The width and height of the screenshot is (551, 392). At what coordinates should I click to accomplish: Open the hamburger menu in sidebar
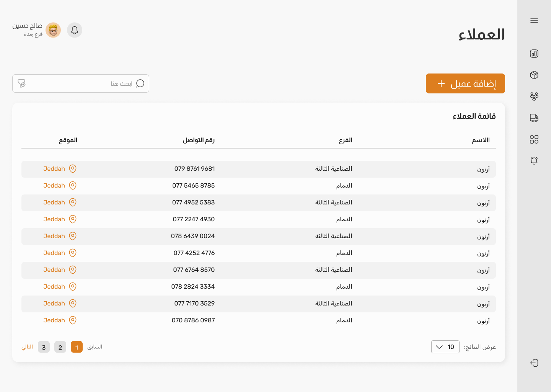click(534, 21)
